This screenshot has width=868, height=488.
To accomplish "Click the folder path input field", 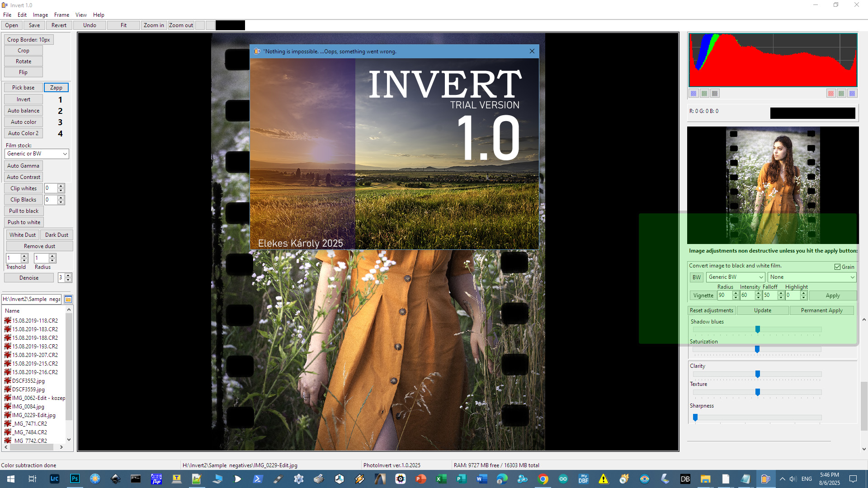I will (x=32, y=299).
